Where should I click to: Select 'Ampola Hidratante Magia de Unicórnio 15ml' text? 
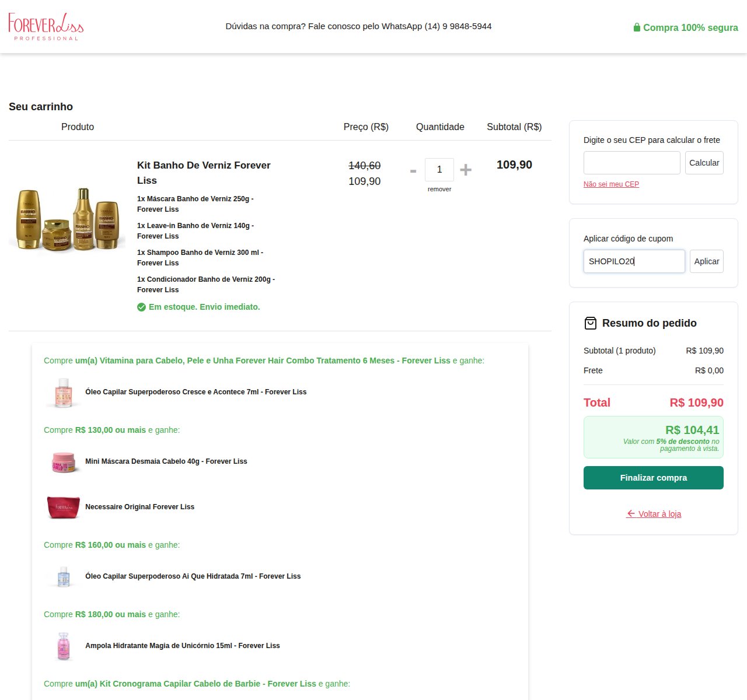coord(183,646)
